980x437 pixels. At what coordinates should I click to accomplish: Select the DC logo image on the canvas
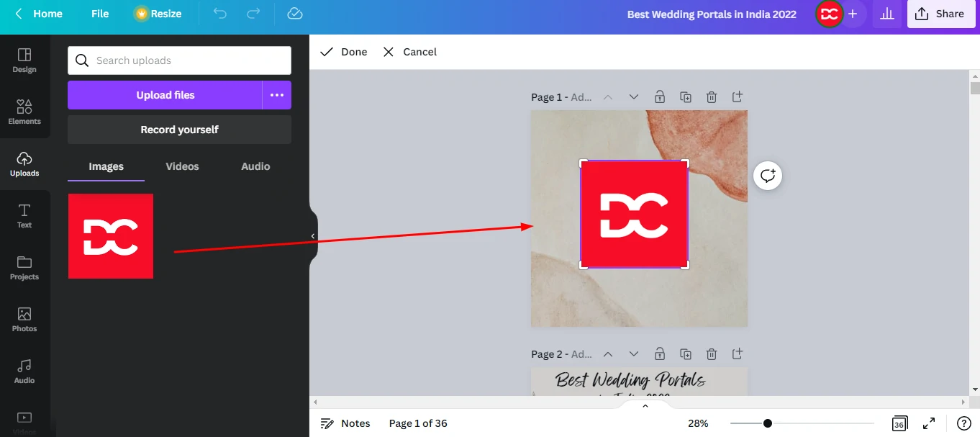(634, 214)
